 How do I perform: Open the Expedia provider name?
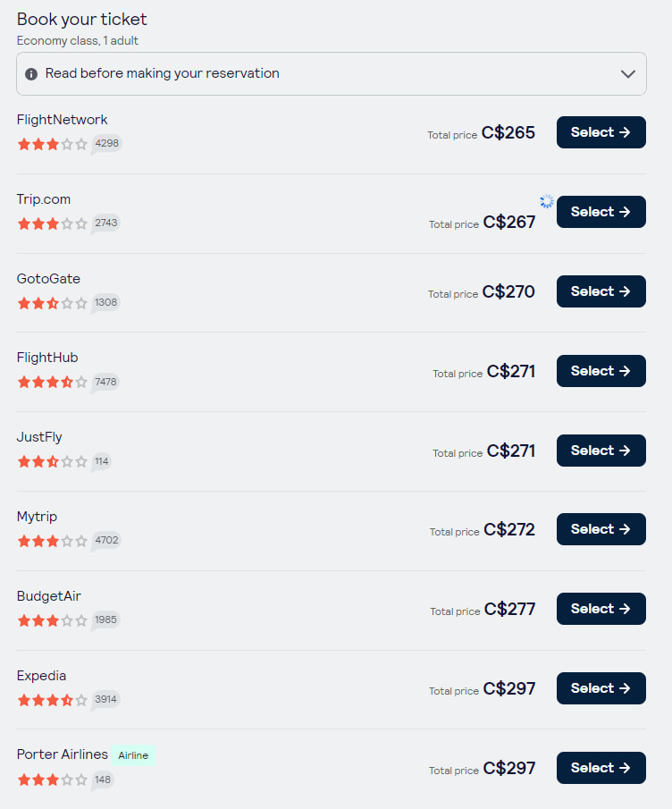(41, 676)
